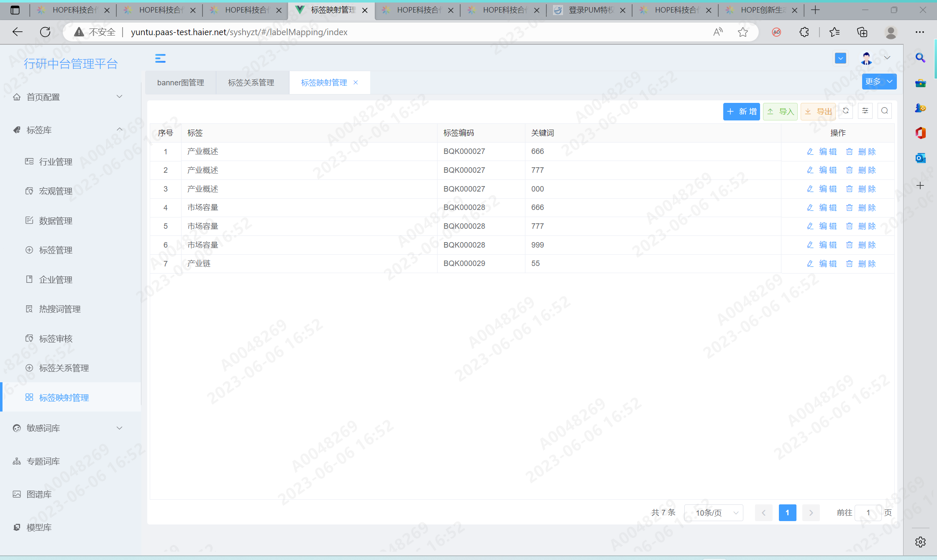Open browser extensions puzzle icon
Viewport: 937px width, 560px height.
coord(804,32)
